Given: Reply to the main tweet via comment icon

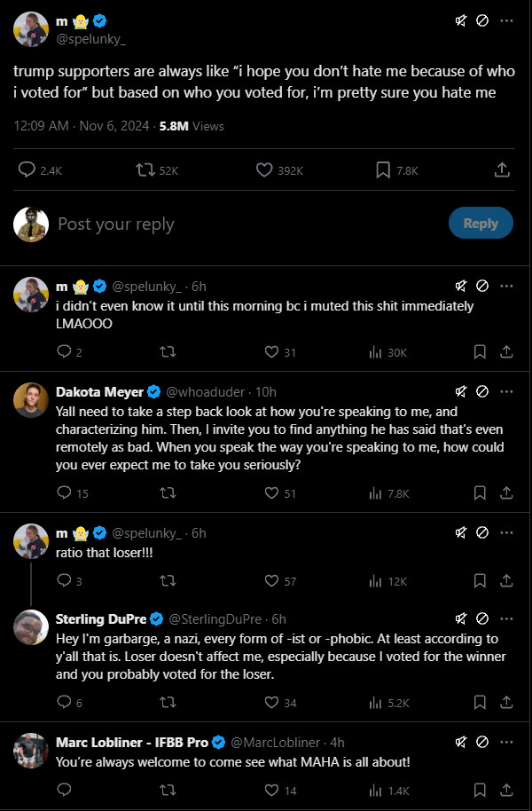Looking at the screenshot, I should pos(27,169).
